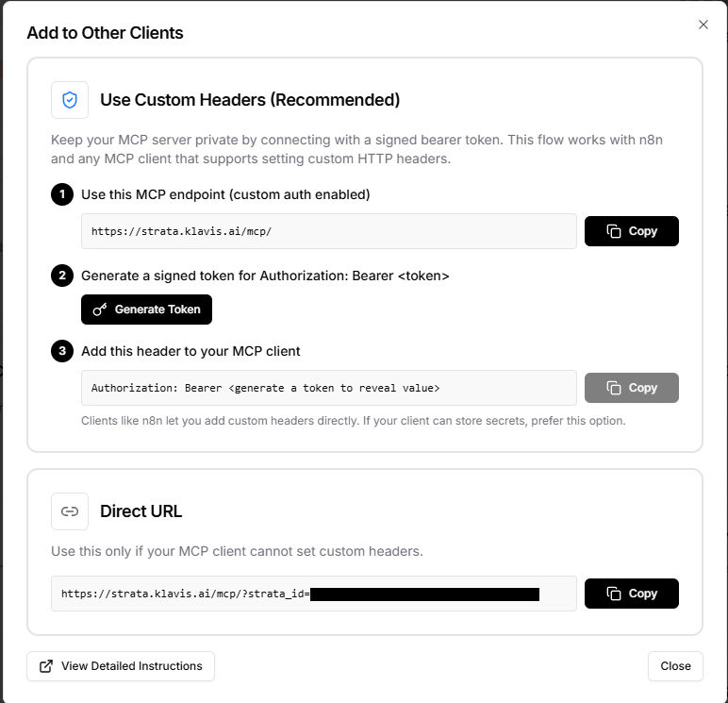728x703 pixels.
Task: Click the copy icon for the MCP endpoint
Action: [x=614, y=231]
